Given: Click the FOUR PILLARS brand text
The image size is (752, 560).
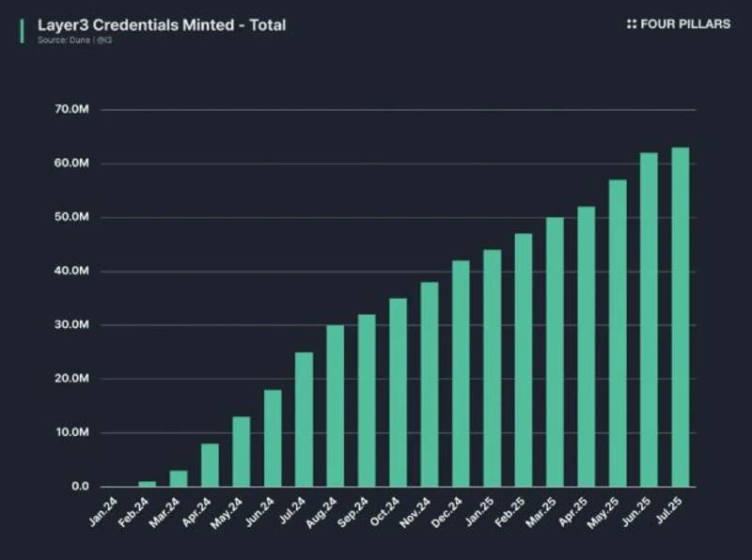Looking at the screenshot, I should point(685,24).
